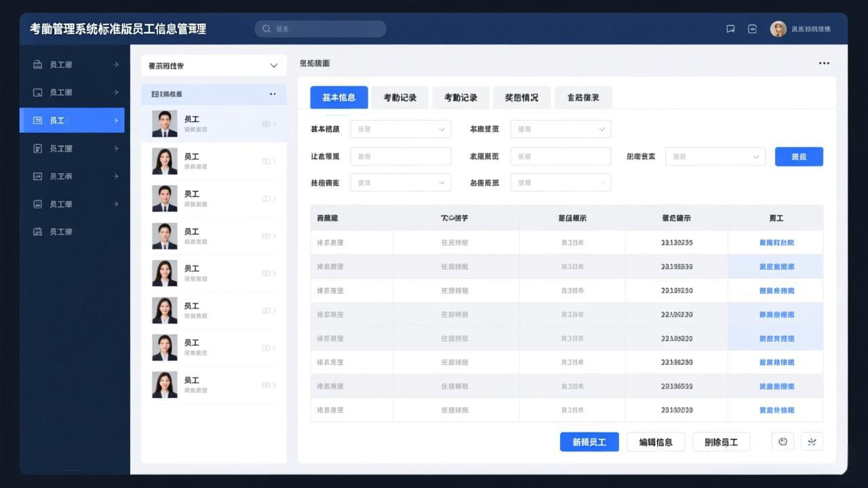Click the icon of the first sidebar item
This screenshot has height=488, width=868.
tap(38, 65)
